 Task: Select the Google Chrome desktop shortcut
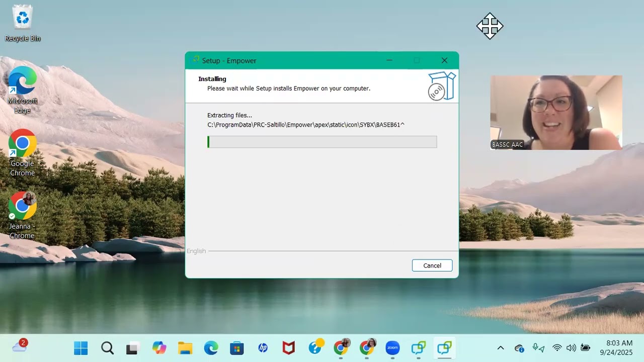[x=23, y=153]
